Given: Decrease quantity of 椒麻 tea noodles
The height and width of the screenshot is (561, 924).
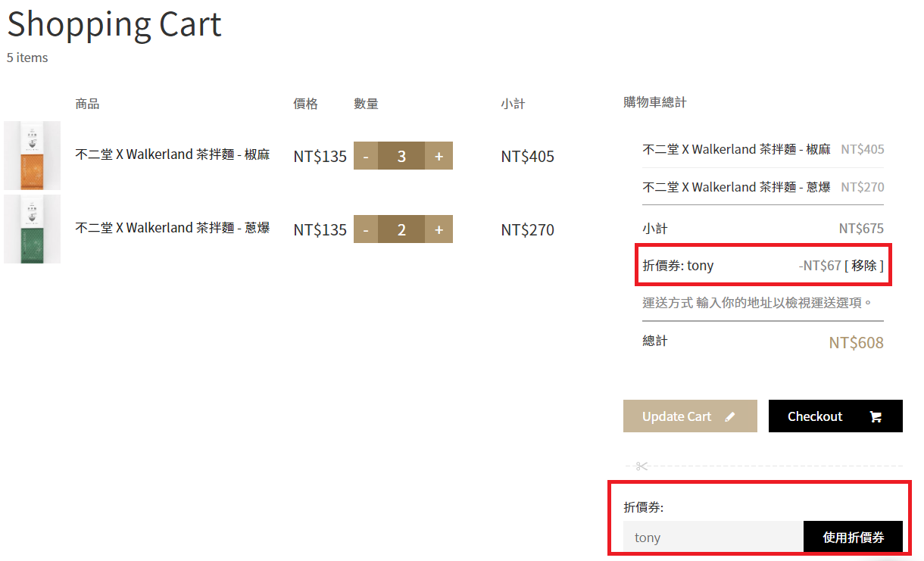Looking at the screenshot, I should click(x=366, y=156).
